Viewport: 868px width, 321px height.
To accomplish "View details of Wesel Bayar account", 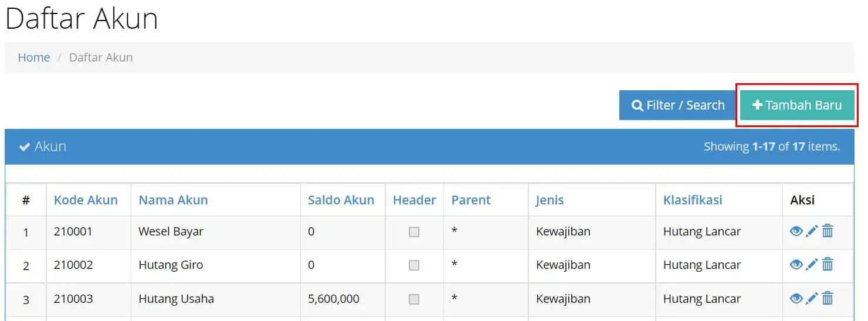I will pos(796,231).
